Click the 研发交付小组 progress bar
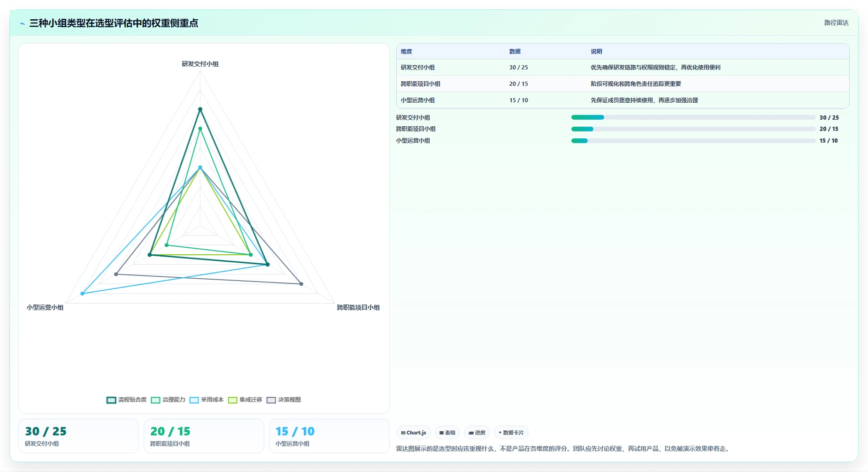The width and height of the screenshot is (868, 472). click(x=693, y=117)
